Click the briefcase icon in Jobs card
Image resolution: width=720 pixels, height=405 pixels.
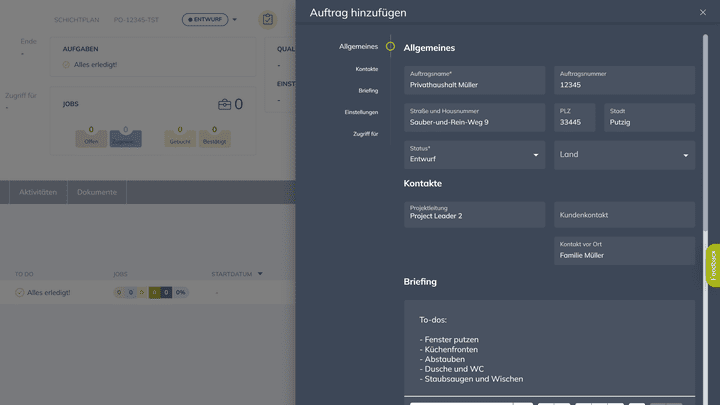point(224,104)
